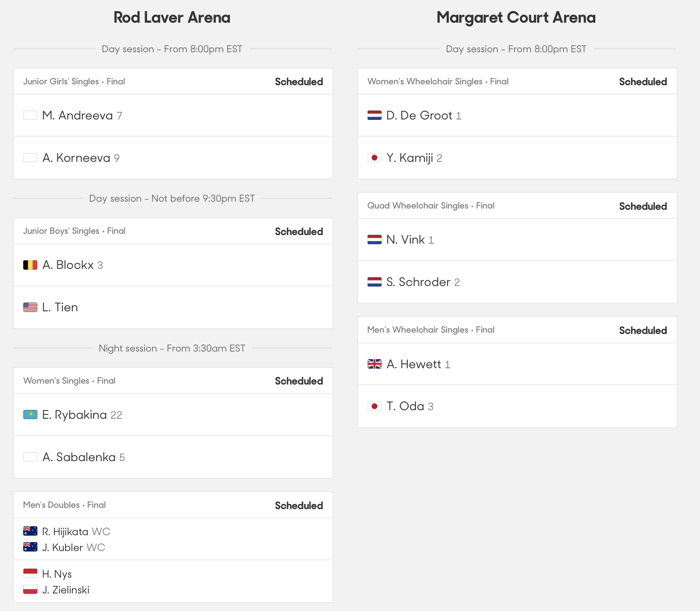Click the Belgian flag beside A. Blockx
Image resolution: width=700 pixels, height=611 pixels.
(x=30, y=265)
